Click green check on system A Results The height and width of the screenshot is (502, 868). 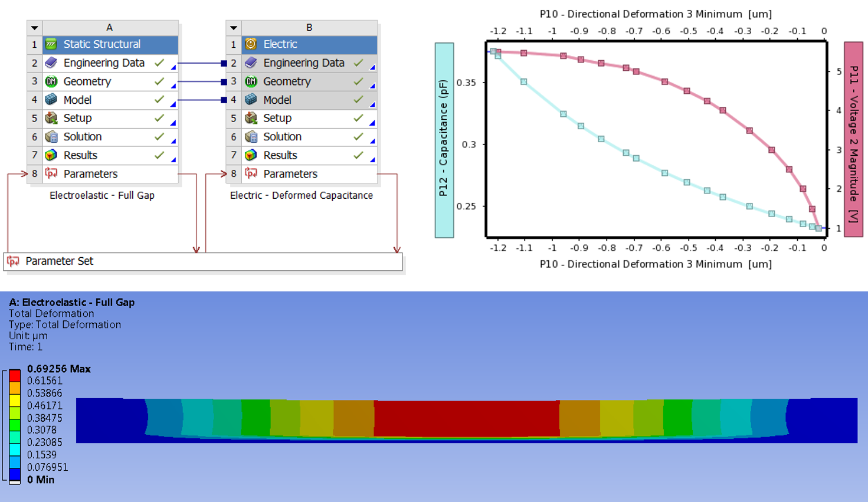tap(159, 155)
